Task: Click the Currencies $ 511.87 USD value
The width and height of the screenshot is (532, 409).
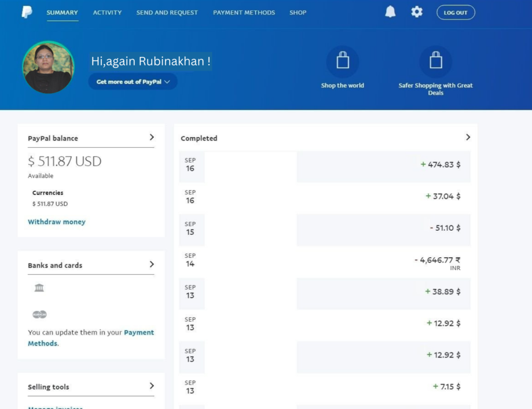Action: (x=50, y=204)
